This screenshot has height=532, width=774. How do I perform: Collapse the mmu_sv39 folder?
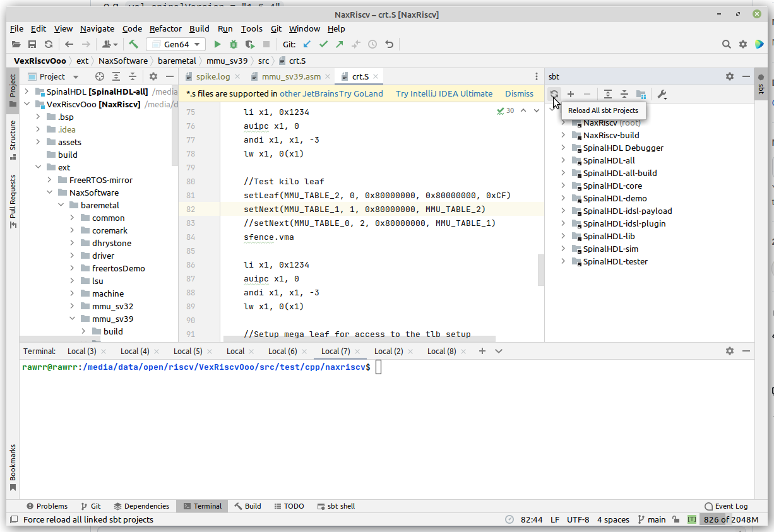(x=73, y=319)
